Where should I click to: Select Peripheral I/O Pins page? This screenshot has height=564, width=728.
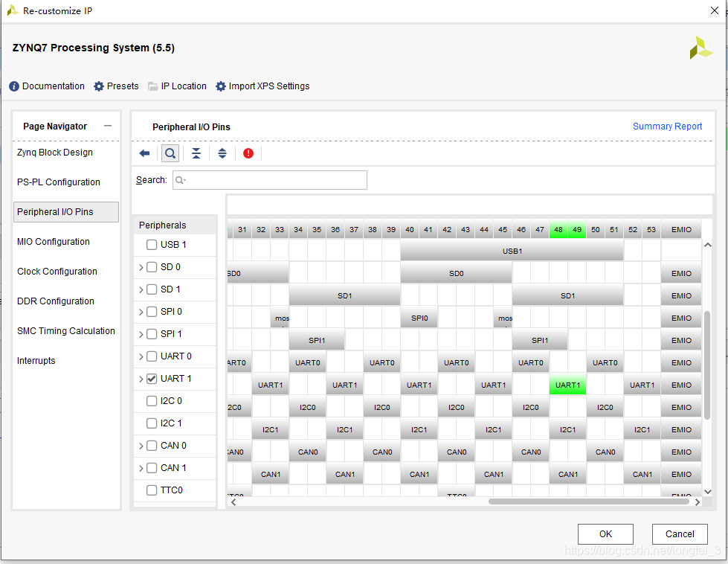(x=66, y=212)
